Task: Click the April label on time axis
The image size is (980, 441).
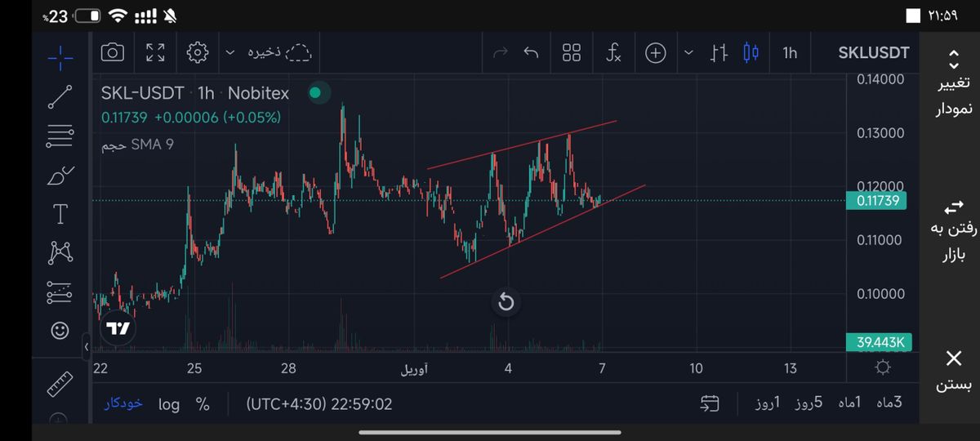Action: pos(414,369)
